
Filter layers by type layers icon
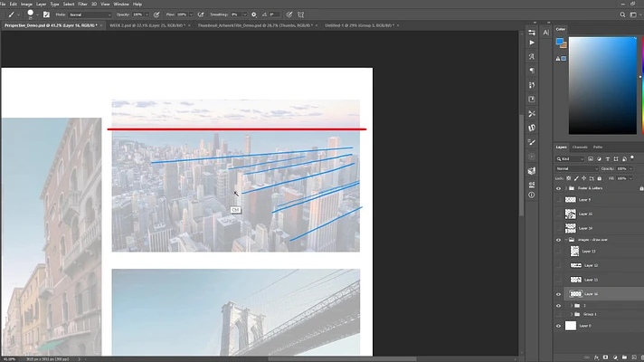608,158
